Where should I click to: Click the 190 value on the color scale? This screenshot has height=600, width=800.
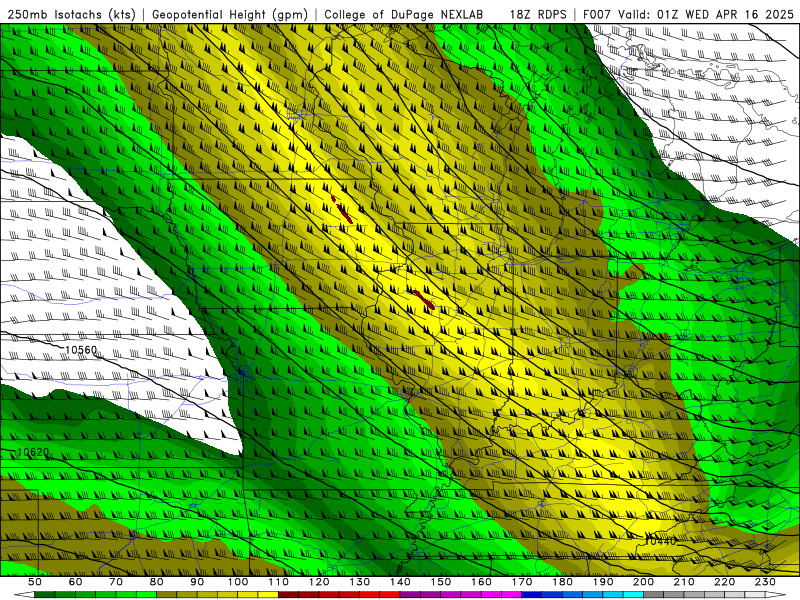[x=603, y=582]
